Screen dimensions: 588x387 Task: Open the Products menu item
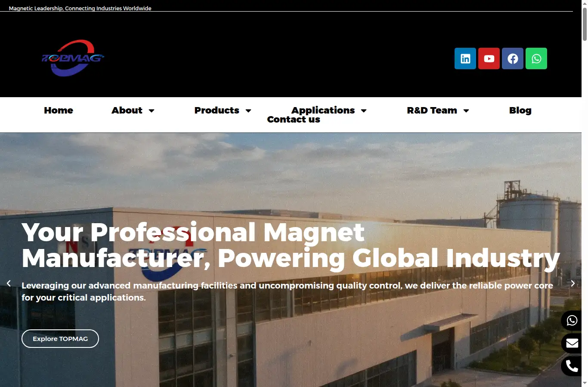[x=217, y=111]
